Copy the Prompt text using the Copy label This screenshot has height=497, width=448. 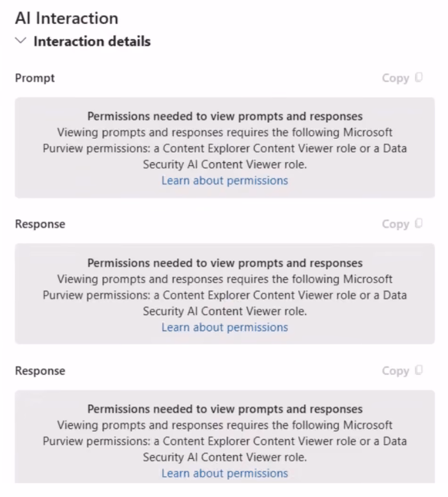(396, 78)
